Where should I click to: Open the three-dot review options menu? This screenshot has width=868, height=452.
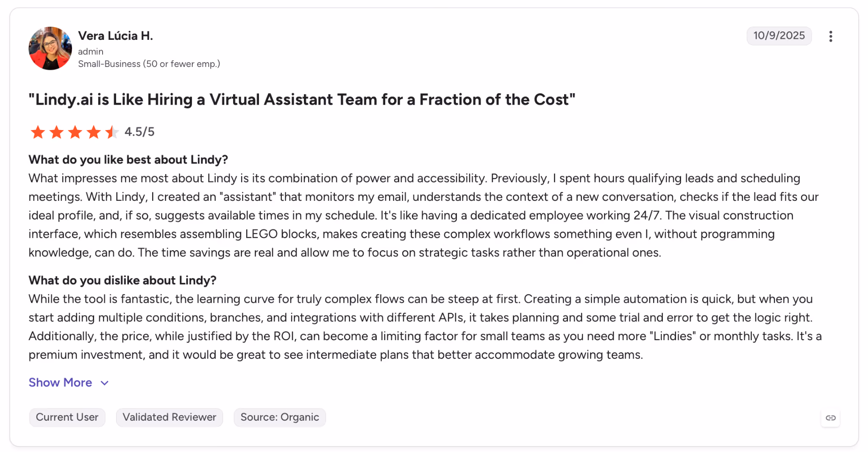(x=830, y=36)
